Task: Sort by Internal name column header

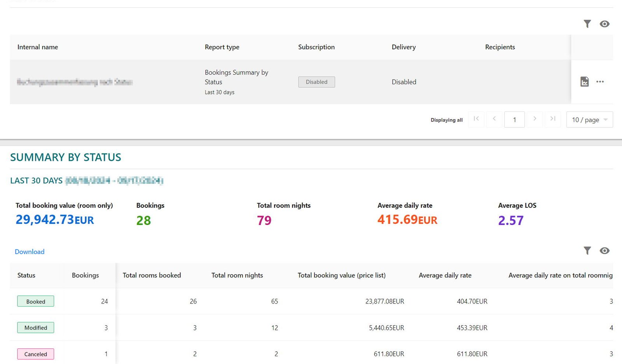Action: click(38, 47)
